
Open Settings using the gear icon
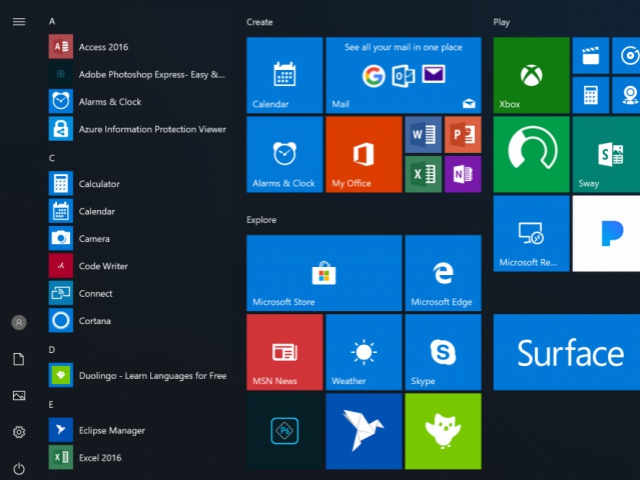point(18,432)
